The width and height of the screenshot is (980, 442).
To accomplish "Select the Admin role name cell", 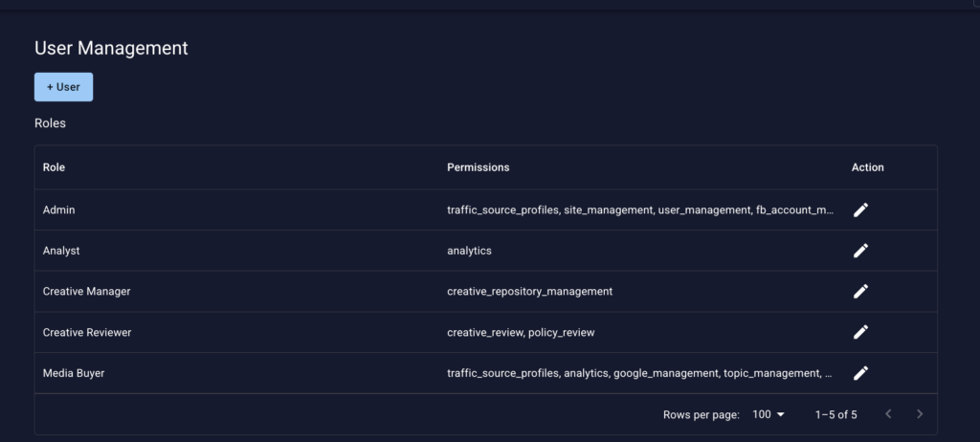I will (x=58, y=210).
